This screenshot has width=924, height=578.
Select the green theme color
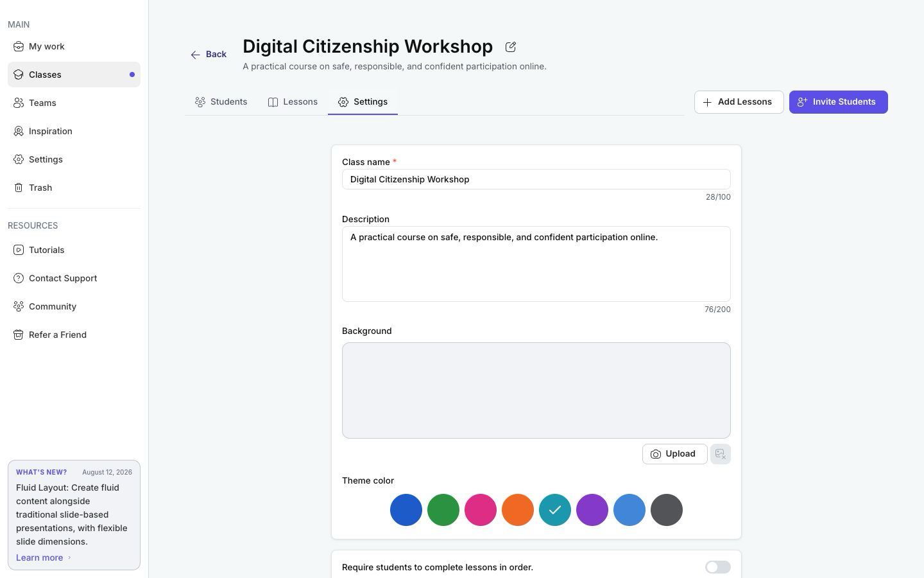[443, 510]
